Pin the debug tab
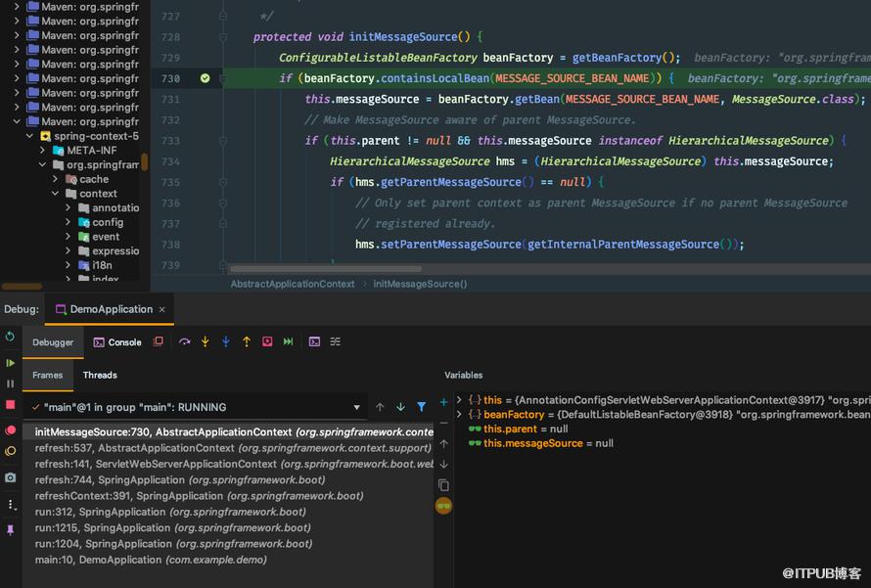The width and height of the screenshot is (871, 588). click(x=10, y=529)
